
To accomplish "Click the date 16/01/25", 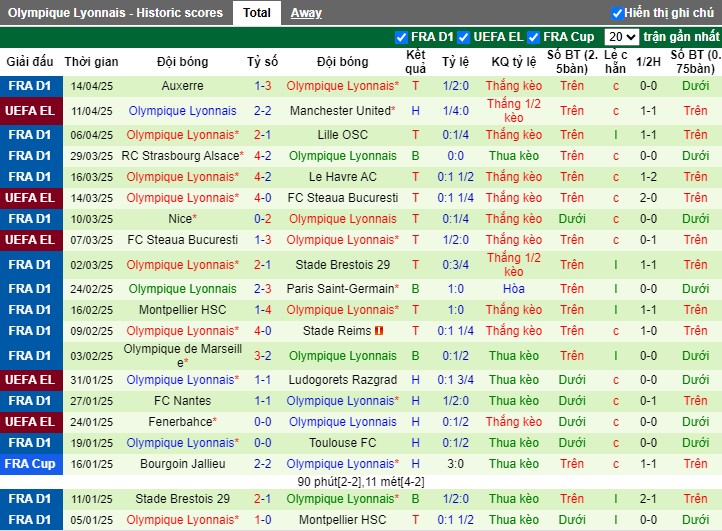I will (92, 464).
